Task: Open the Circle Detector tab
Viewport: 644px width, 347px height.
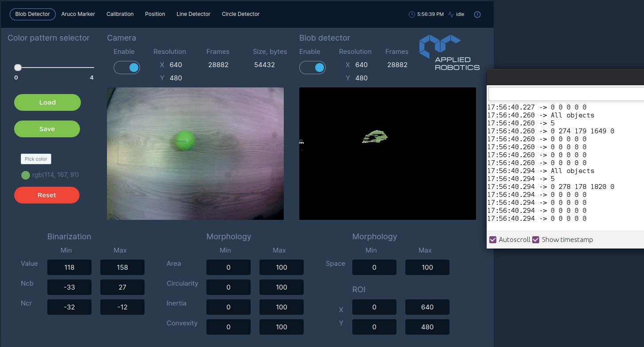Action: click(x=240, y=14)
